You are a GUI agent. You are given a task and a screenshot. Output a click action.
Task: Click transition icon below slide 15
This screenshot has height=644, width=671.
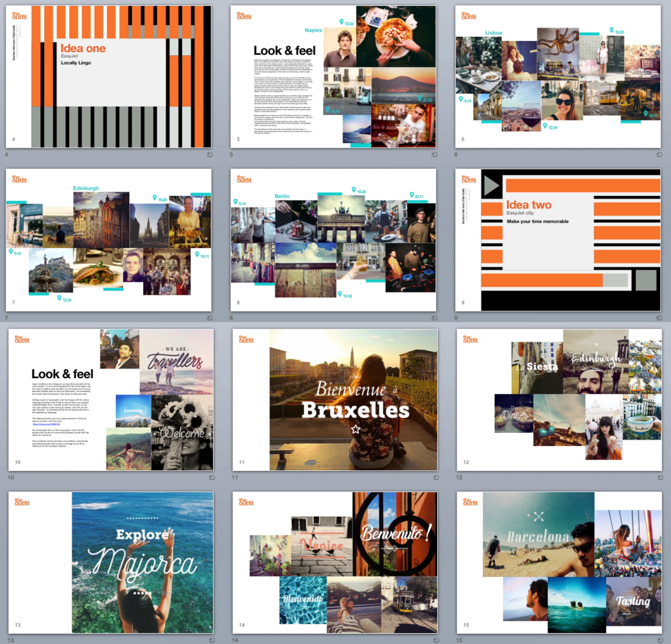pos(660,640)
